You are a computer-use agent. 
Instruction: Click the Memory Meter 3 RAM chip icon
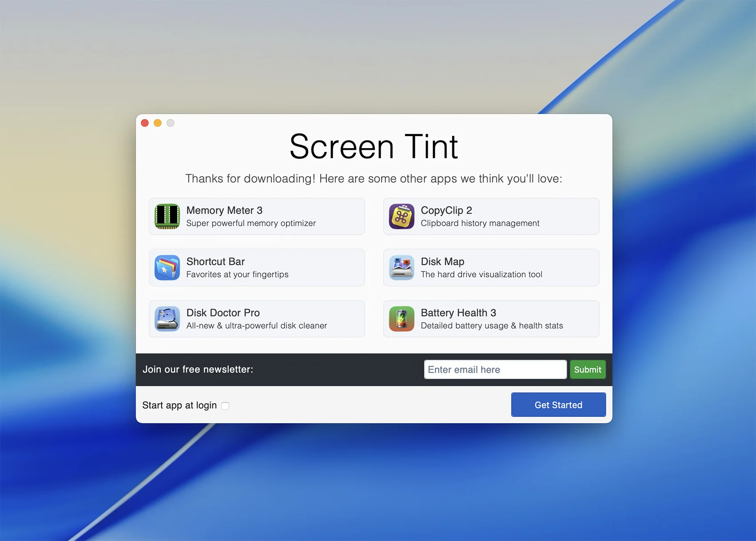167,216
